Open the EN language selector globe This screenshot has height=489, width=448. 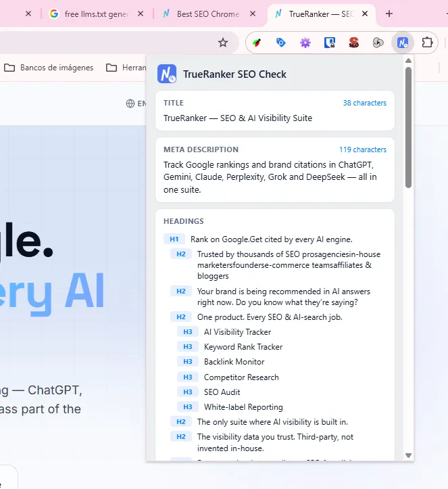(136, 103)
